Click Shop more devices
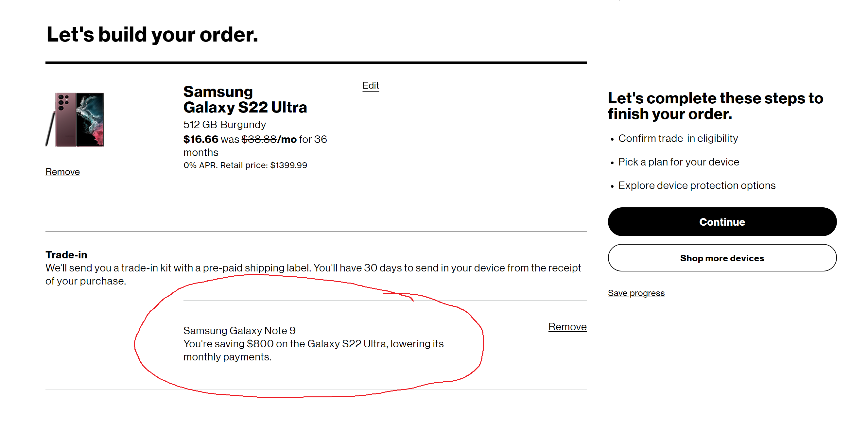Image resolution: width=868 pixels, height=433 pixels. [722, 258]
